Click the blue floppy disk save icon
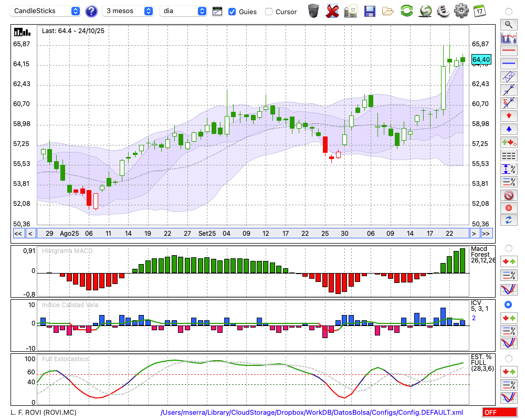 (370, 11)
